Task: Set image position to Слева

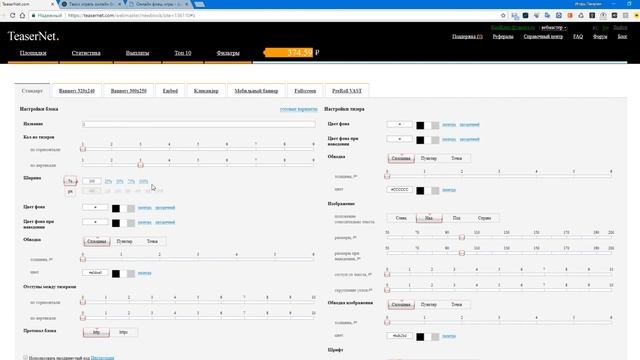Action: pyautogui.click(x=401, y=218)
